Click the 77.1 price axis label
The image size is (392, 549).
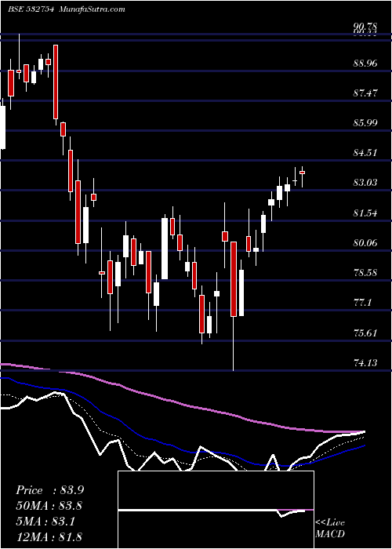(362, 302)
